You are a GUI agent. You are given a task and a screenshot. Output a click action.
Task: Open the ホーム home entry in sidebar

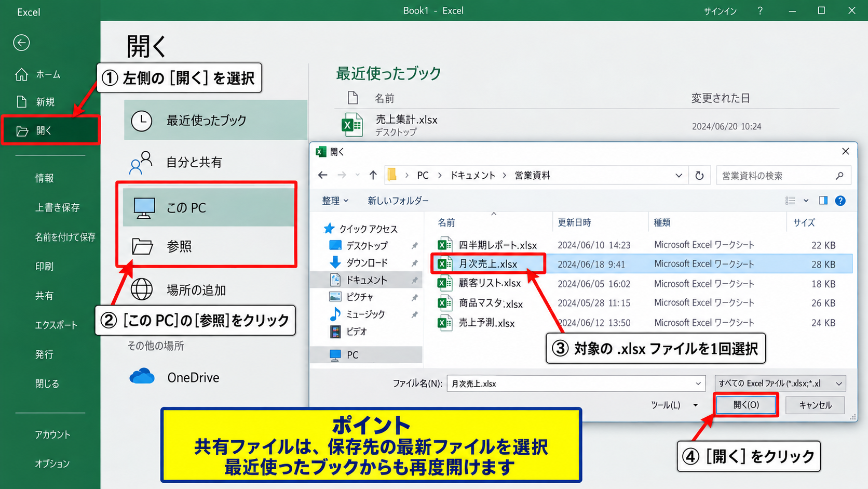click(38, 74)
